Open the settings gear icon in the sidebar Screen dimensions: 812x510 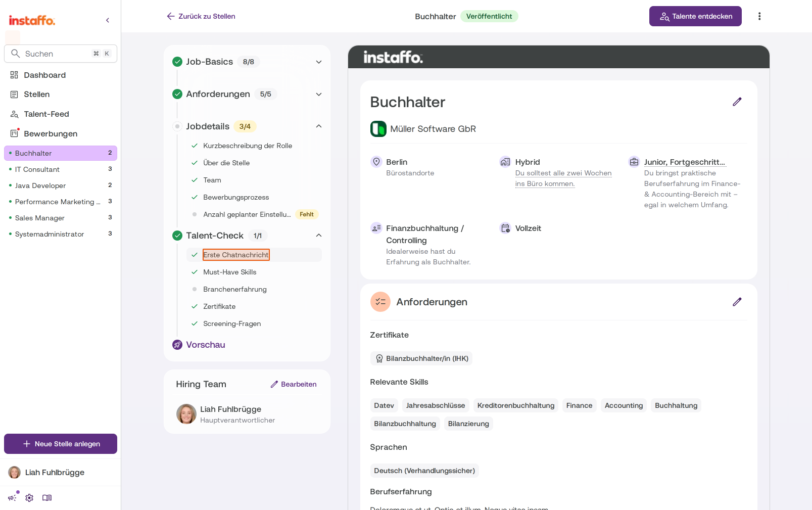point(29,498)
